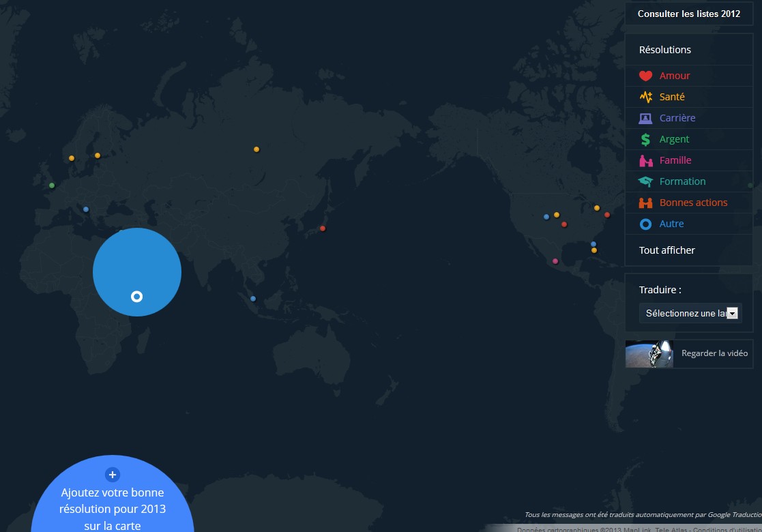This screenshot has height=532, width=762.
Task: Click the blue dot over Italy
Action: click(86, 209)
